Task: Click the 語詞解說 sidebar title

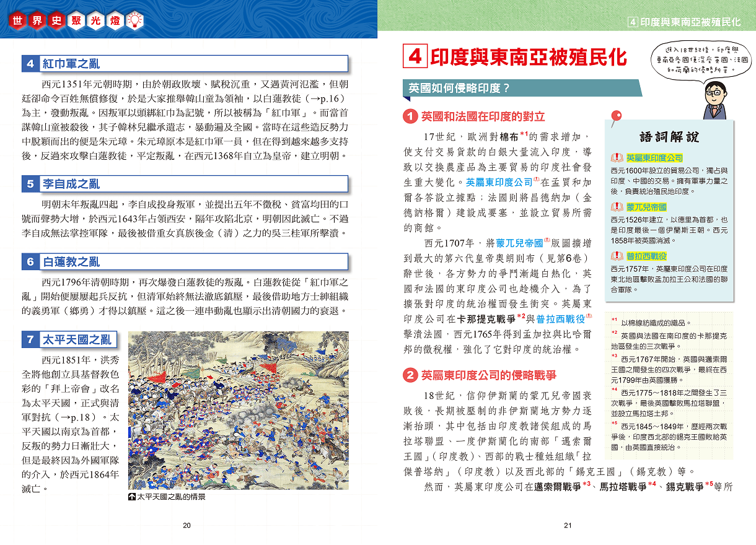Action: [669, 136]
